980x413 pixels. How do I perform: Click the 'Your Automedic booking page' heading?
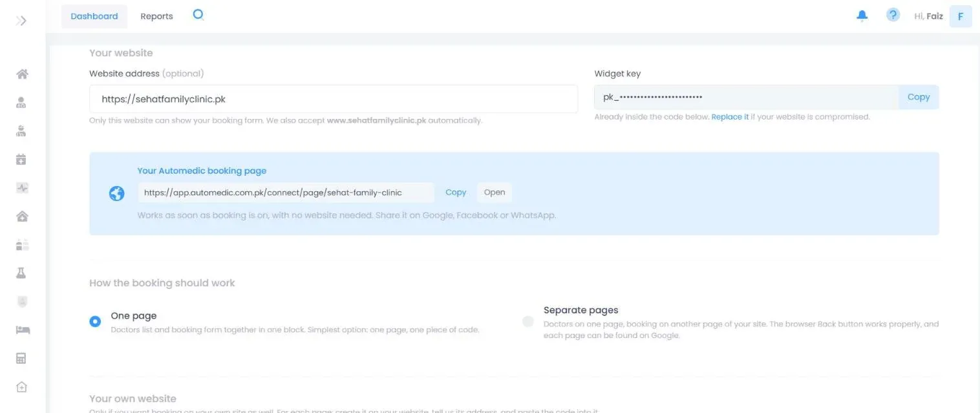coord(202,171)
